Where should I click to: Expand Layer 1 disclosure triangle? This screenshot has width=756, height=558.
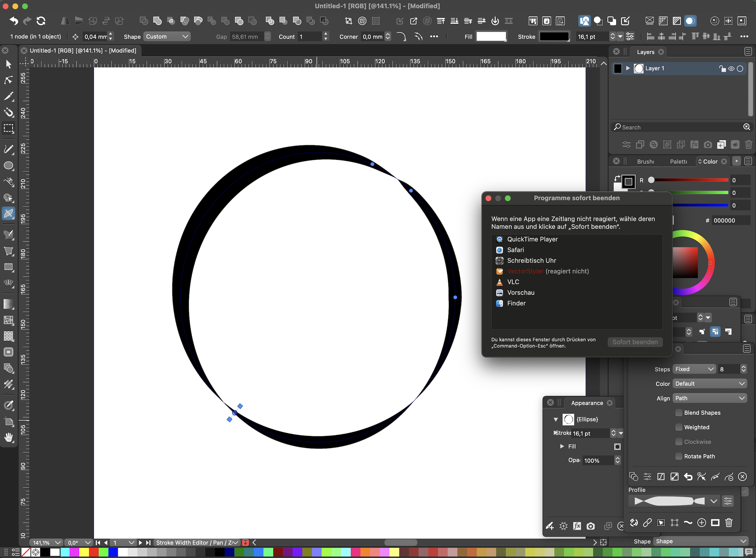coord(628,68)
